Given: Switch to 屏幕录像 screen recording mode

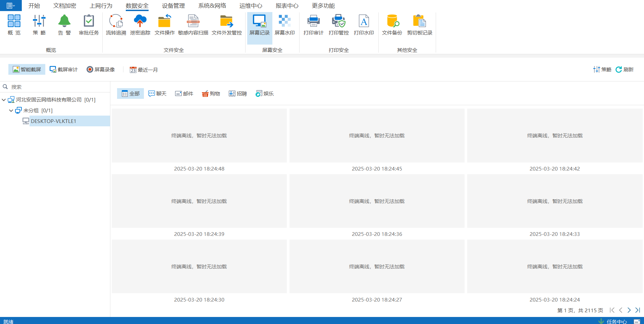Looking at the screenshot, I should 101,69.
